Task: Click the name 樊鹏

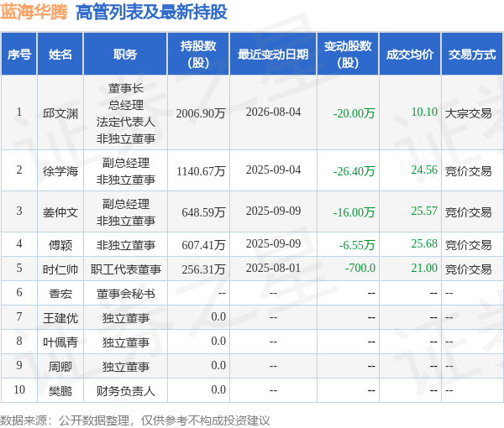Action: coord(60,391)
